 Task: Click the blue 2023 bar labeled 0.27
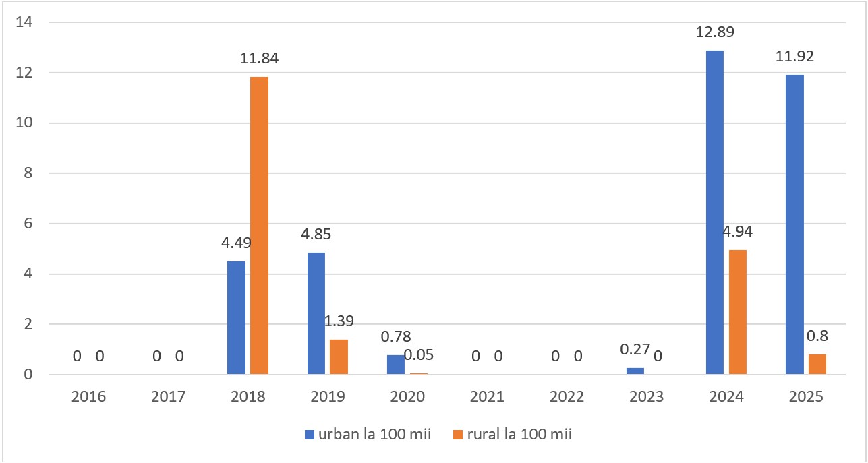[x=635, y=371]
